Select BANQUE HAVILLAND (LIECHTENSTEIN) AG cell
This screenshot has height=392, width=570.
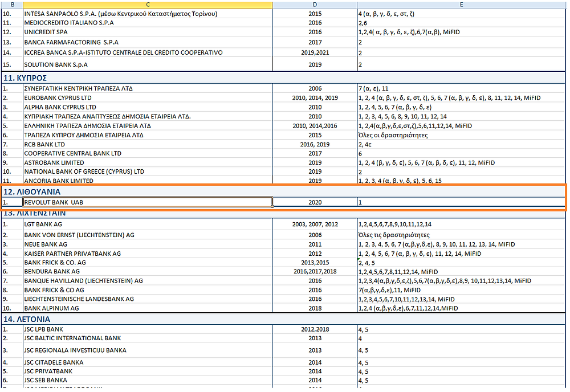(x=148, y=281)
